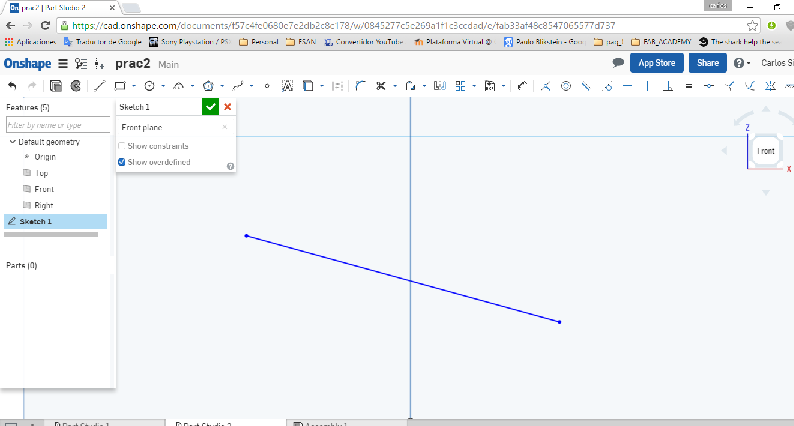Apply the Perpendicular constraint

tap(668, 86)
